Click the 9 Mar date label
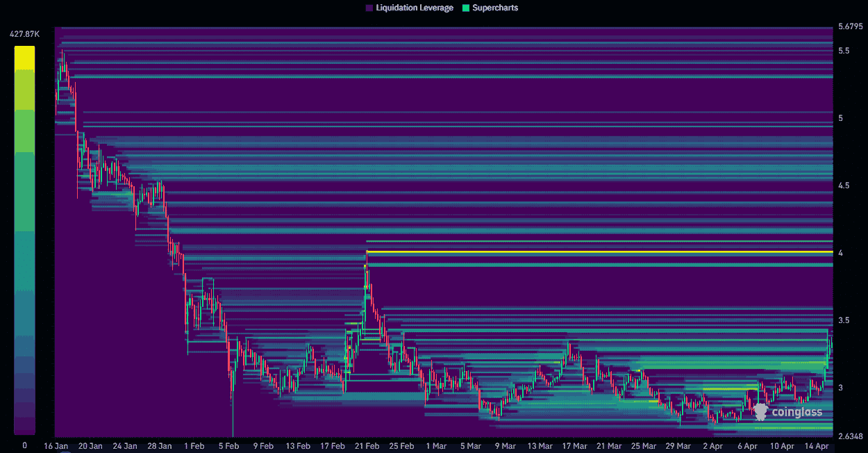This screenshot has height=453, width=868. (506, 446)
